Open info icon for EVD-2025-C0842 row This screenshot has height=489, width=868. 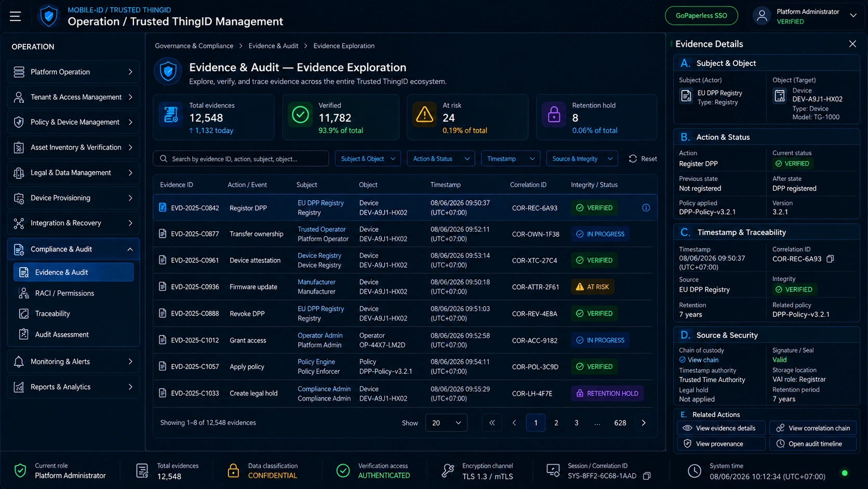(x=646, y=208)
